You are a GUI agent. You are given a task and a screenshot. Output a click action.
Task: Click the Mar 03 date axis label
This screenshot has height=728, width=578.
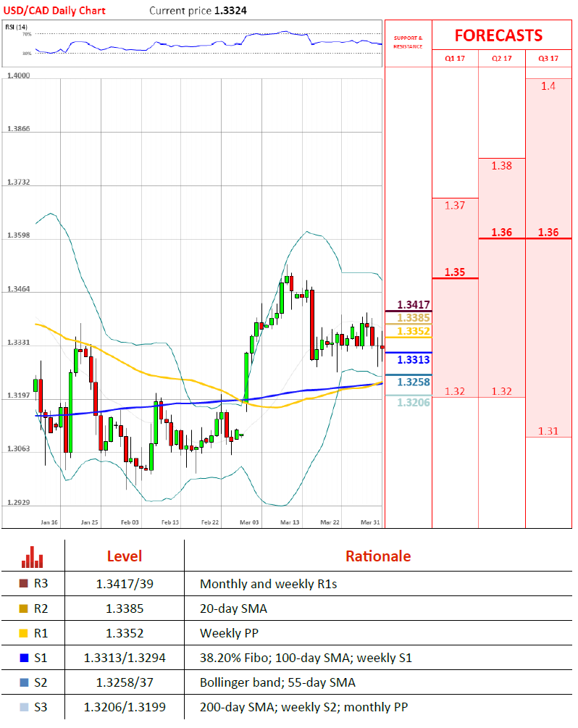[249, 522]
